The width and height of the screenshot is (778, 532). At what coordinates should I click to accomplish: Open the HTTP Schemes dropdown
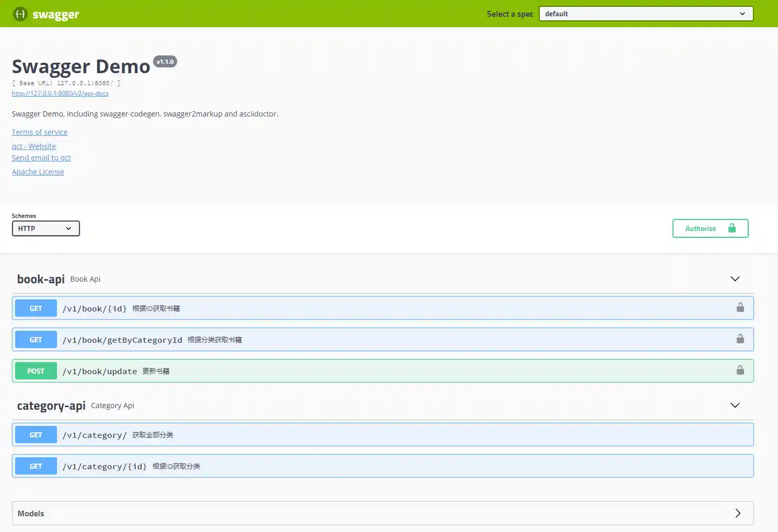tap(46, 228)
